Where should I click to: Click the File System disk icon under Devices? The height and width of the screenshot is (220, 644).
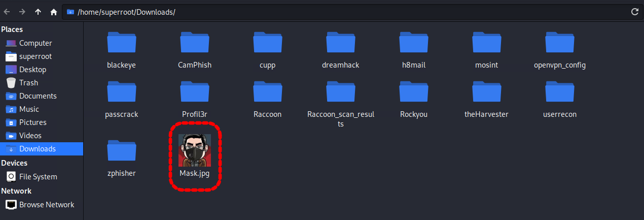11,177
